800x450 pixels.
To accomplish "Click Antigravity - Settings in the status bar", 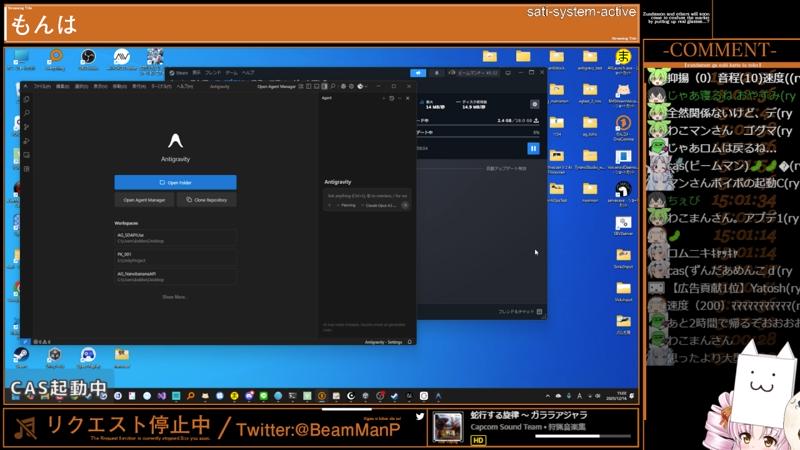I will click(383, 342).
